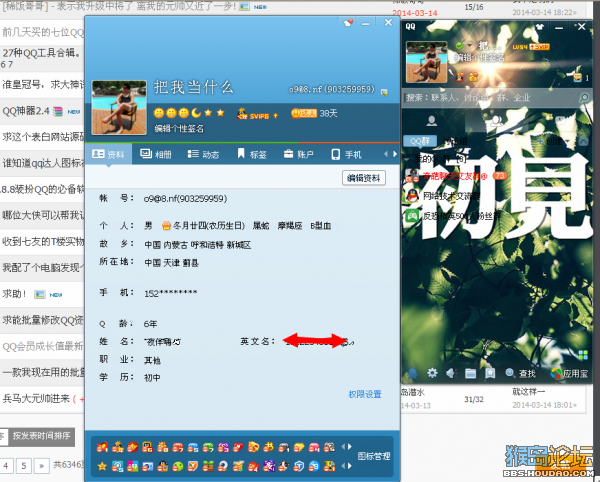Select the QQ群 sub-tab
Image resolution: width=600 pixels, height=482 pixels.
pyautogui.click(x=420, y=141)
